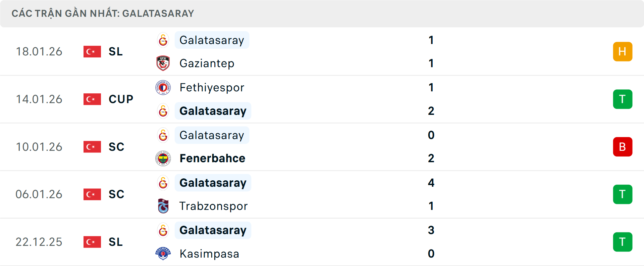This screenshot has height=266, width=644.
Task: Select the Trabzonspor club logo
Action: (163, 206)
